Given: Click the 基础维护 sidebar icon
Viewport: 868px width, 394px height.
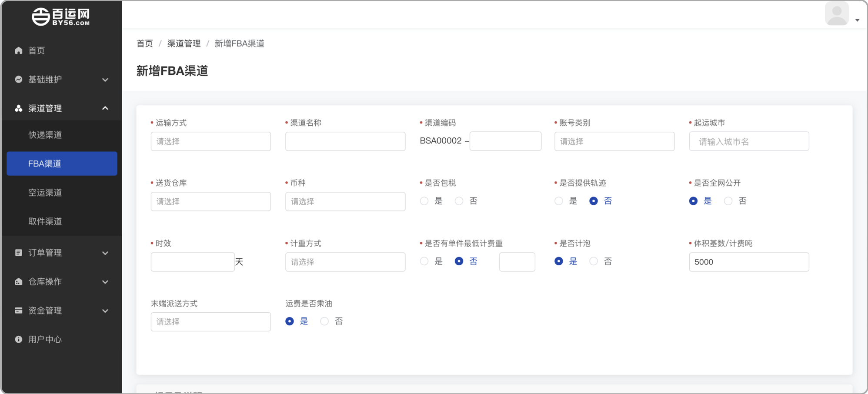Looking at the screenshot, I should point(18,79).
